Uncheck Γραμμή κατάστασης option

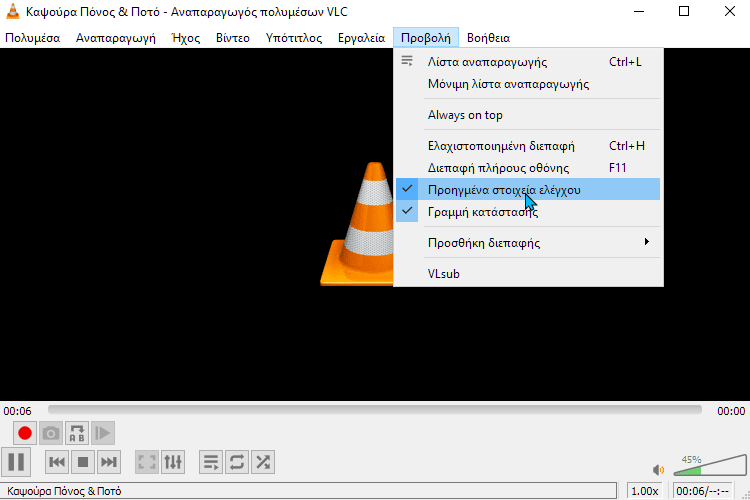pos(528,211)
